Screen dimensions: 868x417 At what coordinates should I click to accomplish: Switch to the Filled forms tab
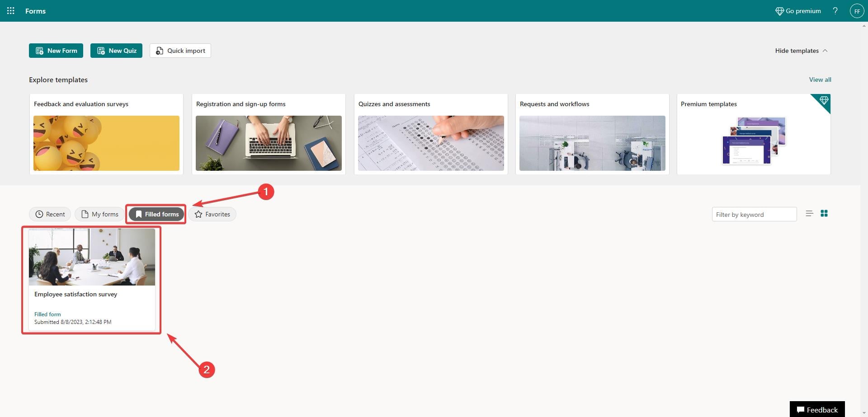(x=156, y=214)
